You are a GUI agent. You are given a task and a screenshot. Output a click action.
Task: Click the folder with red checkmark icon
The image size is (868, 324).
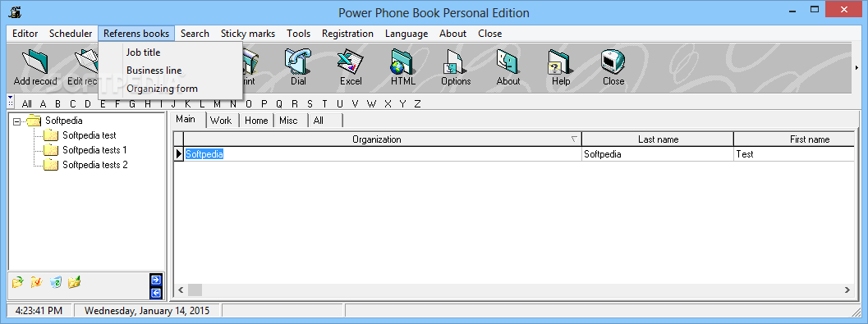[36, 282]
